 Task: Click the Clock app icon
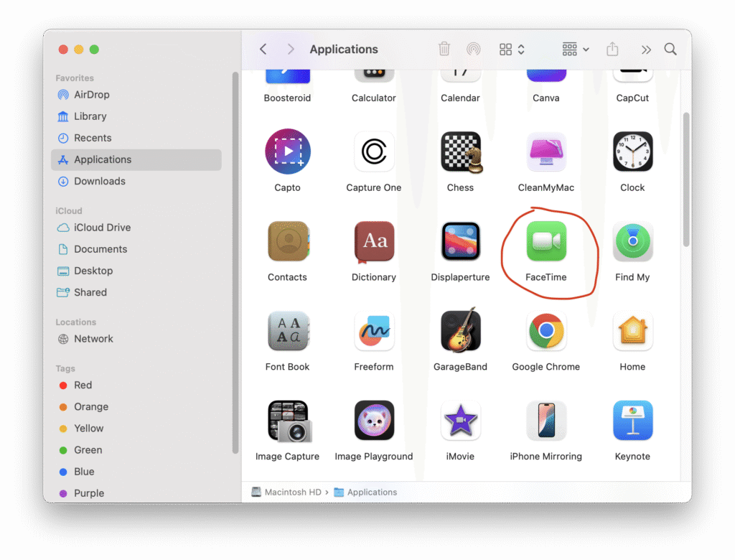click(632, 151)
